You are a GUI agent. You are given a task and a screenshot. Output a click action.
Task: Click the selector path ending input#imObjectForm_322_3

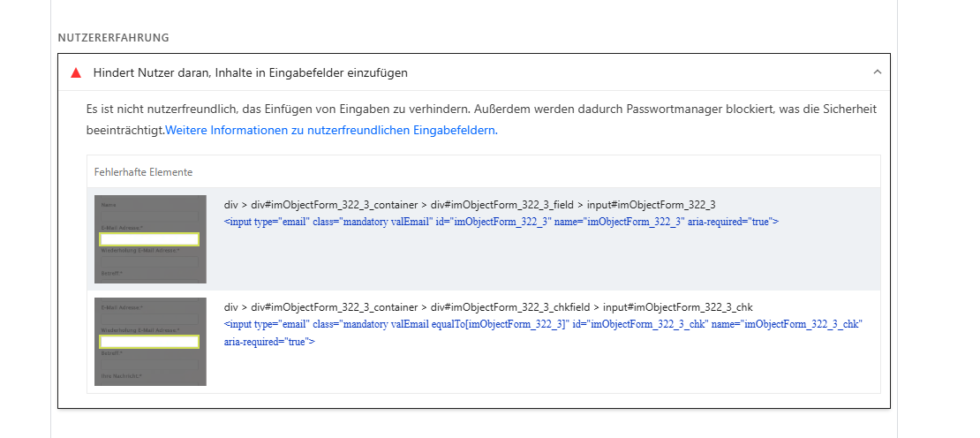point(470,205)
